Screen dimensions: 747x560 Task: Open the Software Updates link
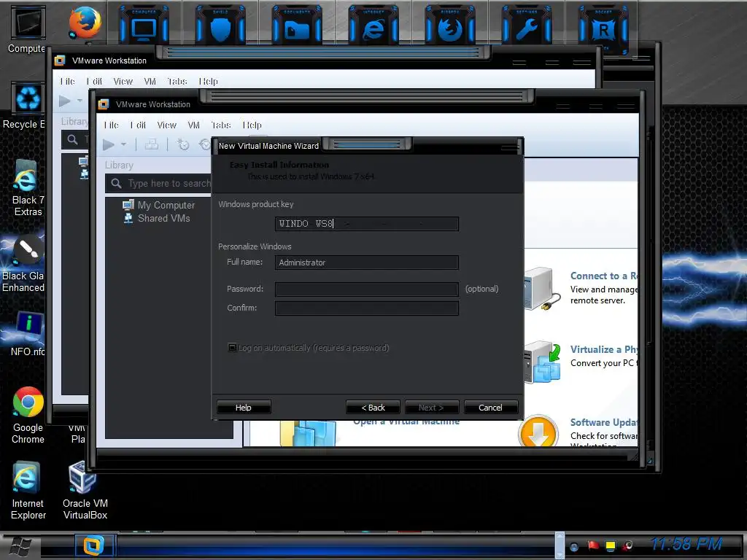click(603, 422)
